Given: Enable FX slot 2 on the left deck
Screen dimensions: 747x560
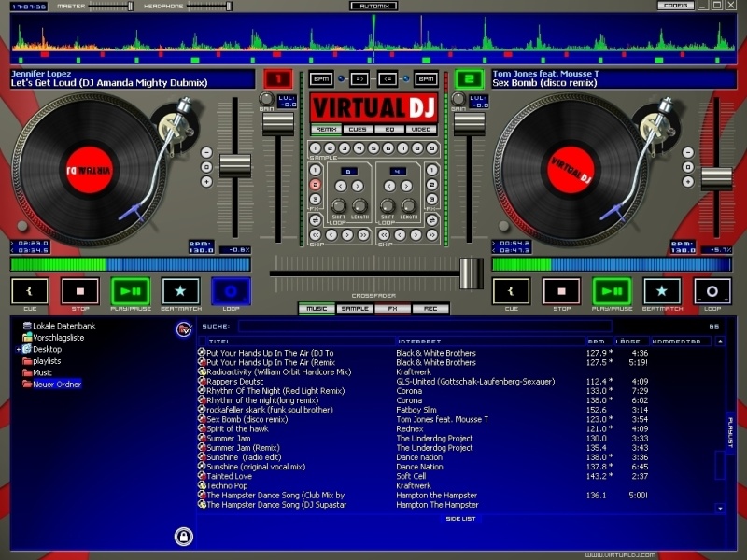Looking at the screenshot, I should (x=315, y=185).
